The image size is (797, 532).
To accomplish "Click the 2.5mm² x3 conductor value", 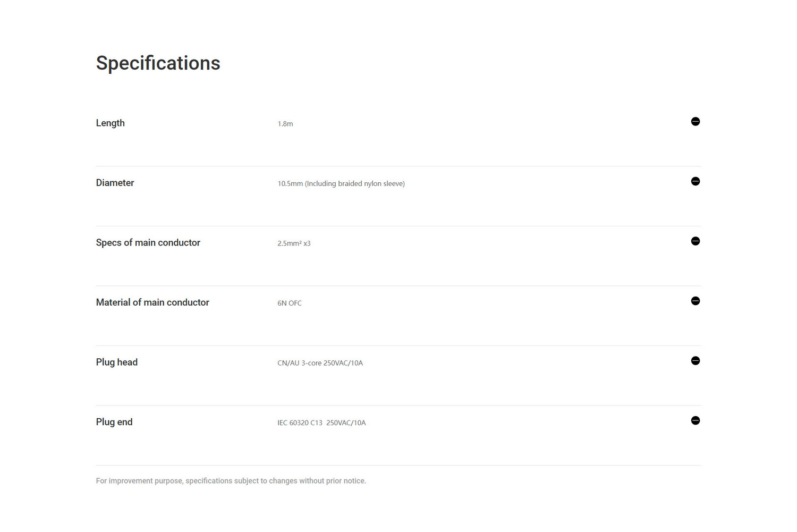I will coord(294,243).
